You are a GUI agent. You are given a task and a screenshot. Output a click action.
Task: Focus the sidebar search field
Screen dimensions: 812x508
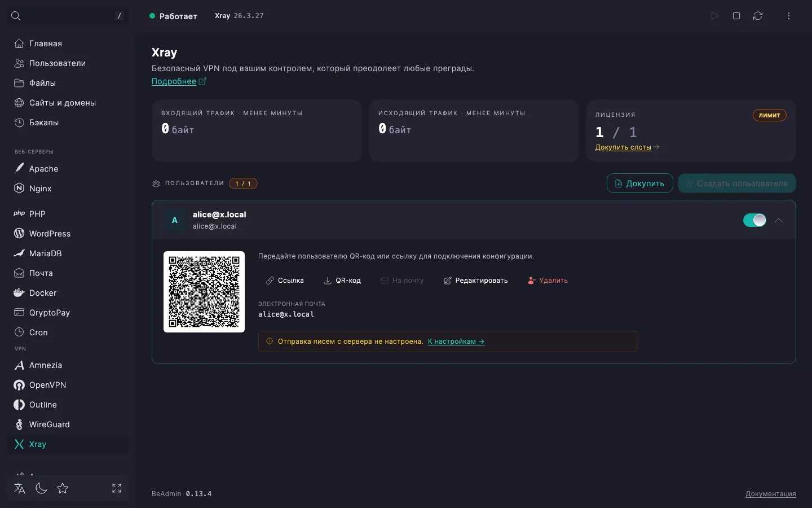pos(68,16)
